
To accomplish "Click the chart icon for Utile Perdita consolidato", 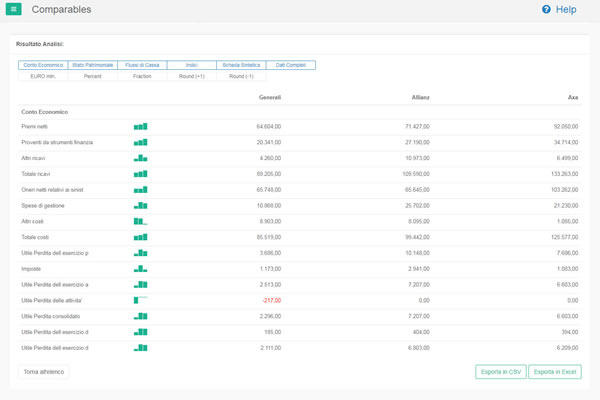I will (140, 316).
